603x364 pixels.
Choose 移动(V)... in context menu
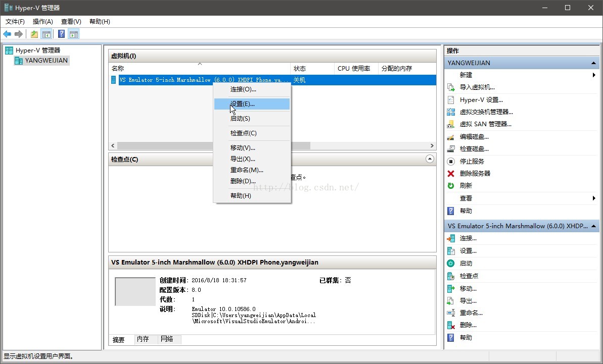pyautogui.click(x=252, y=148)
